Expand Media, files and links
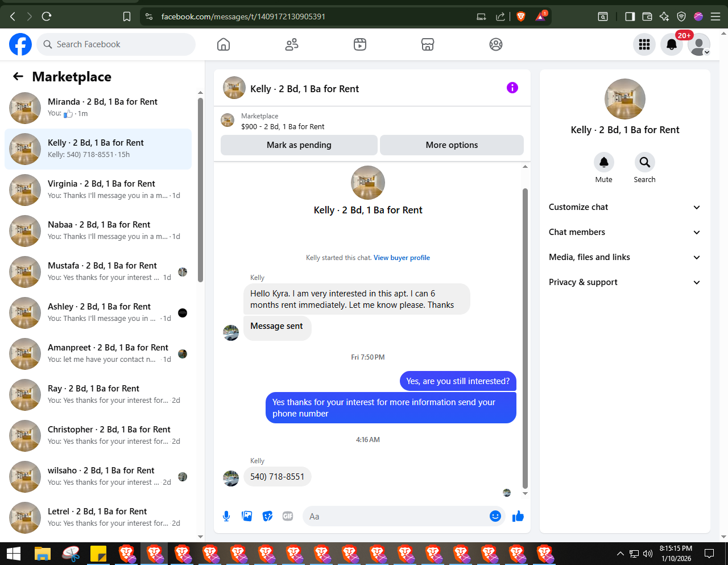Image resolution: width=728 pixels, height=565 pixels. [624, 257]
